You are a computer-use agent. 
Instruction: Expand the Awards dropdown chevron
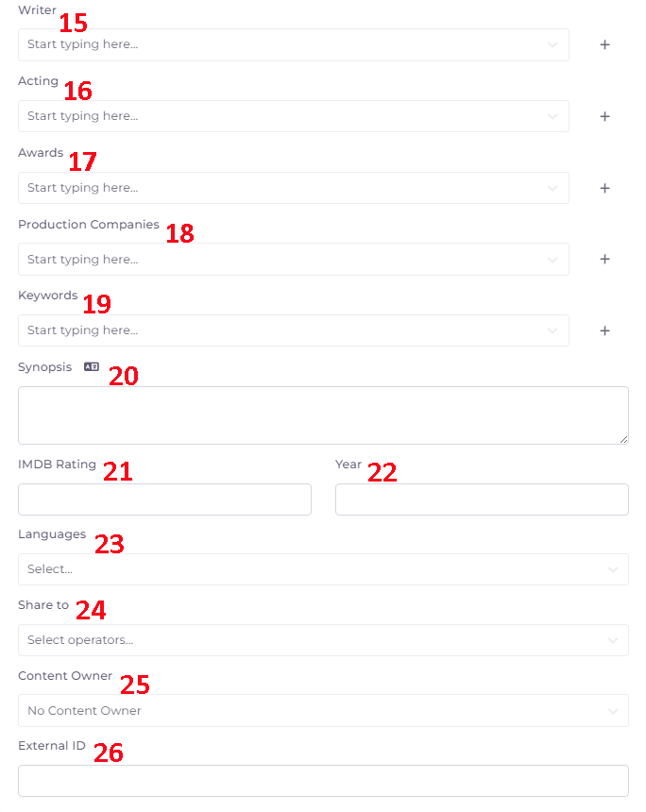552,188
